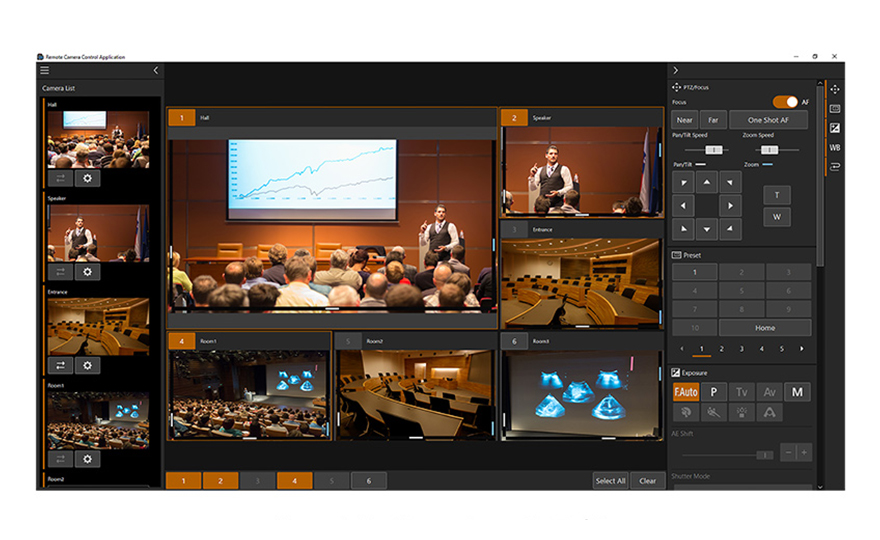Tilt camera up with the up arrow
This screenshot has height=540, width=880.
click(x=707, y=182)
